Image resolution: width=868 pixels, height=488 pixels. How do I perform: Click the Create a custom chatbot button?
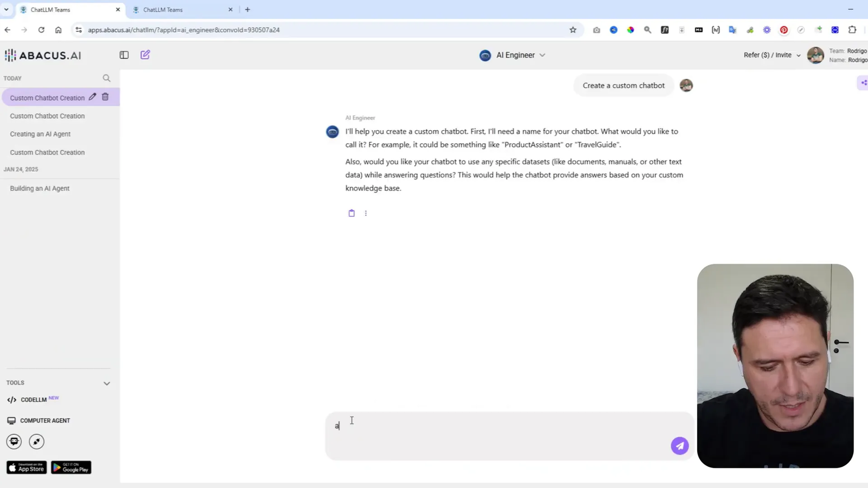[623, 85]
